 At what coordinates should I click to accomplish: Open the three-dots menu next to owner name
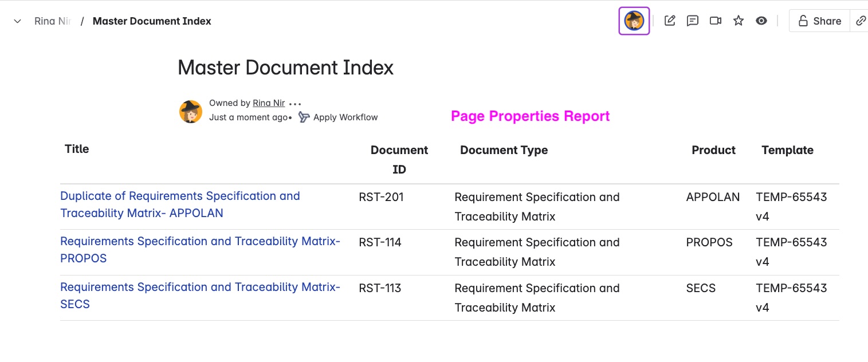point(295,104)
